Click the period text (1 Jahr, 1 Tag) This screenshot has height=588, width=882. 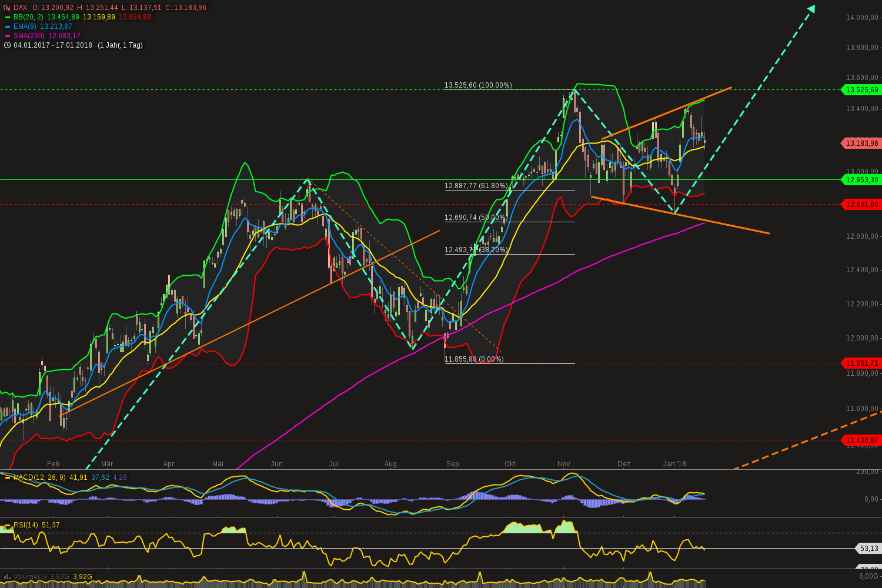click(x=120, y=45)
